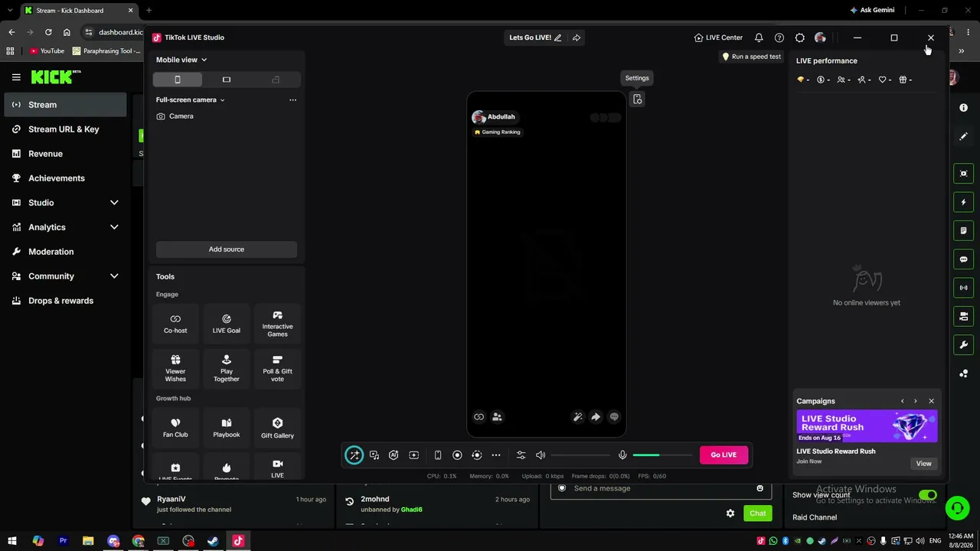
Task: Go to previous campaign arrow
Action: tap(903, 401)
